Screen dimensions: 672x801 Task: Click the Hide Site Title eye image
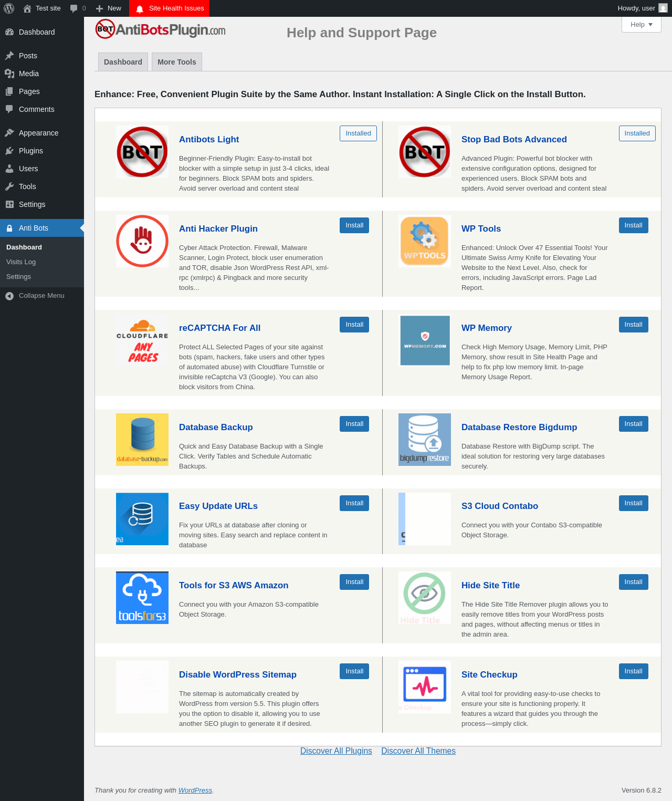(425, 598)
